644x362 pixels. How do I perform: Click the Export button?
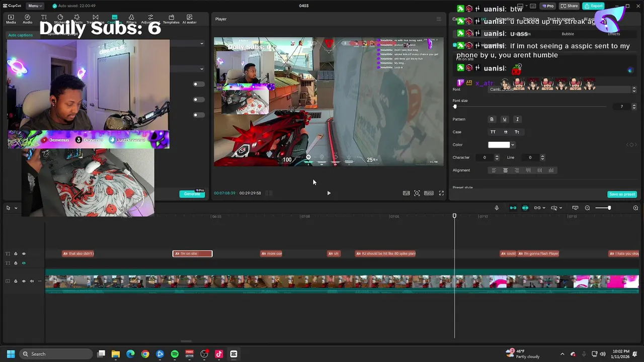tap(594, 6)
